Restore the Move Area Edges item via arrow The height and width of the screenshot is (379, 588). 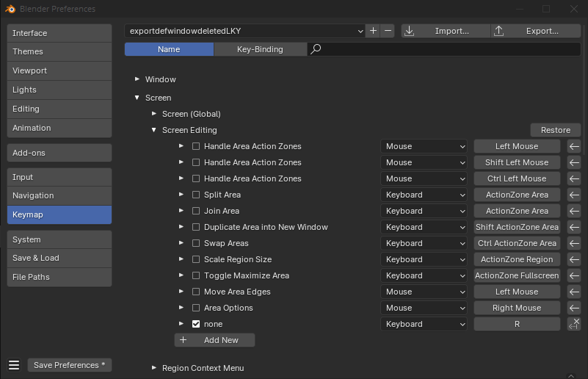pyautogui.click(x=574, y=292)
